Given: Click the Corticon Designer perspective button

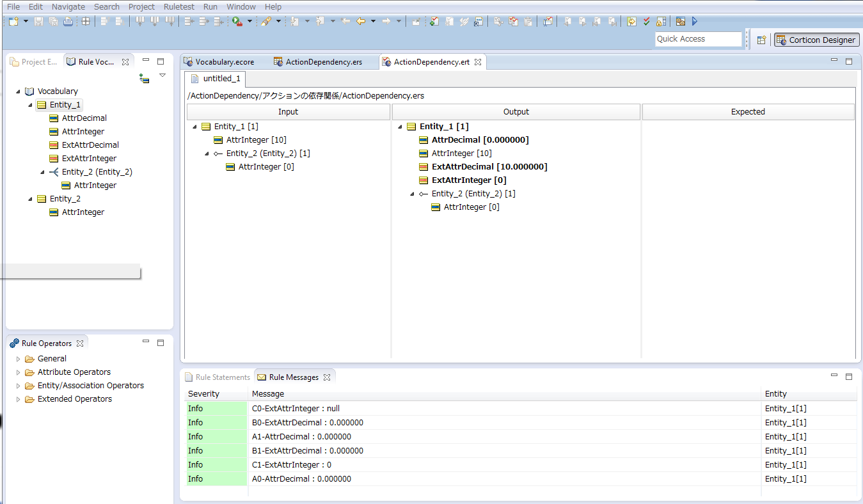Looking at the screenshot, I should (816, 40).
